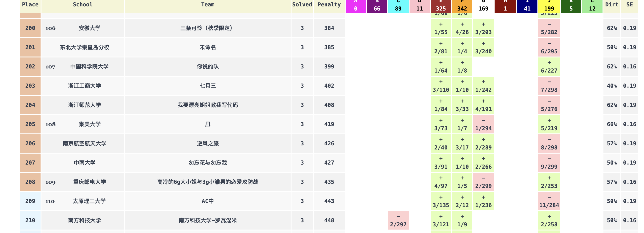This screenshot has width=644, height=233.
Task: Click team name 你说的队
Action: pyautogui.click(x=208, y=67)
